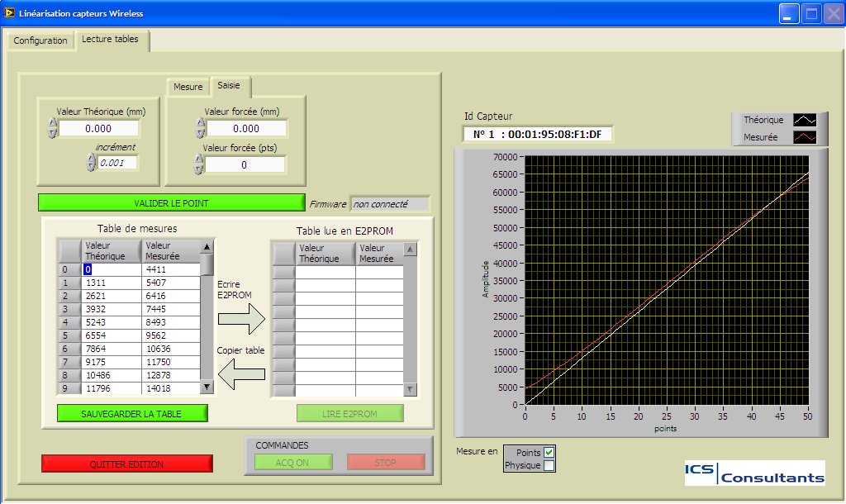This screenshot has width=846, height=504.
Task: Enable the Physique checkbox
Action: pos(549,466)
